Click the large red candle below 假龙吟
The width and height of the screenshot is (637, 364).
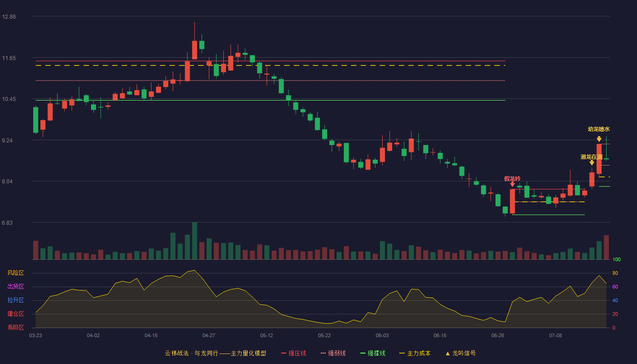(512, 201)
